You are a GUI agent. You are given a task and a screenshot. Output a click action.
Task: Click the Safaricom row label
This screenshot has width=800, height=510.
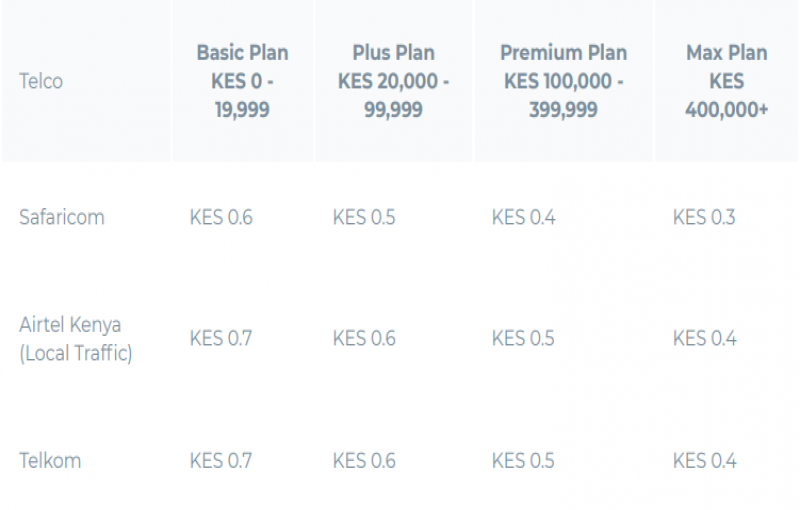pos(62,217)
